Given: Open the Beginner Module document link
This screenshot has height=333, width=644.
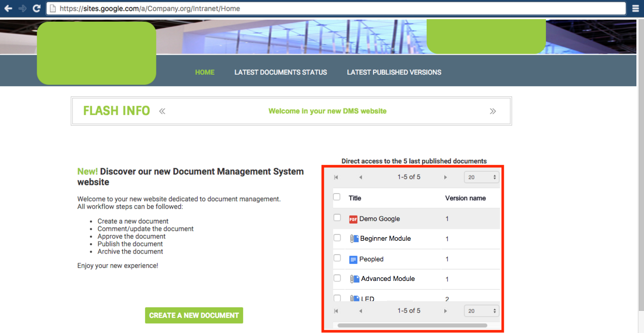Looking at the screenshot, I should point(385,239).
